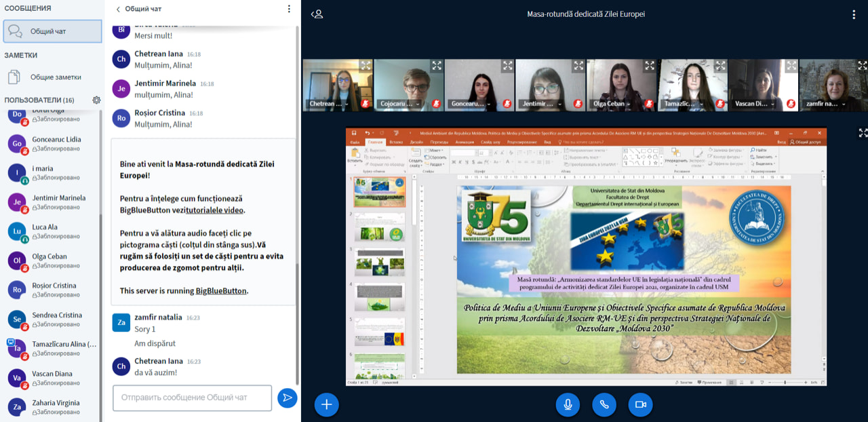868x422 pixels.
Task: Toggle the user list panel icon
Action: click(x=316, y=14)
